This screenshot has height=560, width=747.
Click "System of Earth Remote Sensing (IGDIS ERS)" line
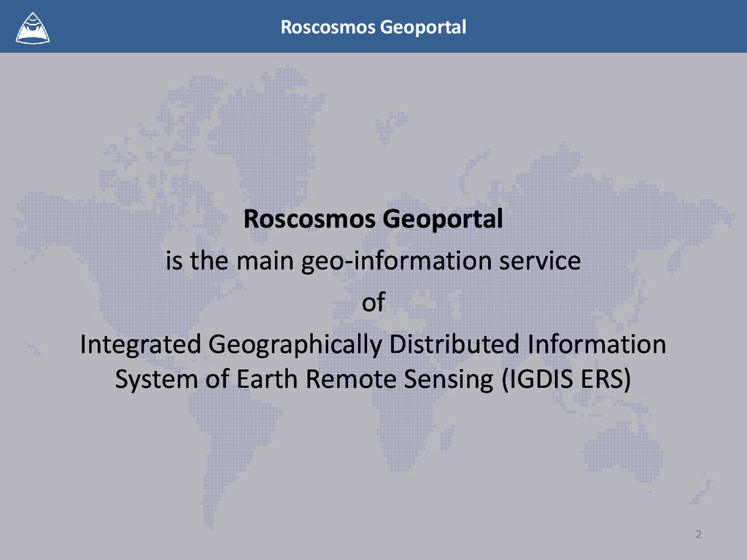(373, 379)
